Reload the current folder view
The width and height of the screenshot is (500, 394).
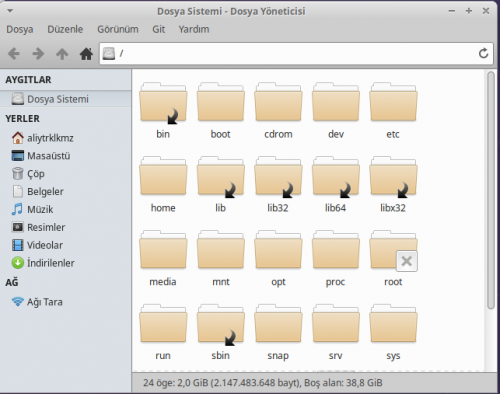click(483, 53)
